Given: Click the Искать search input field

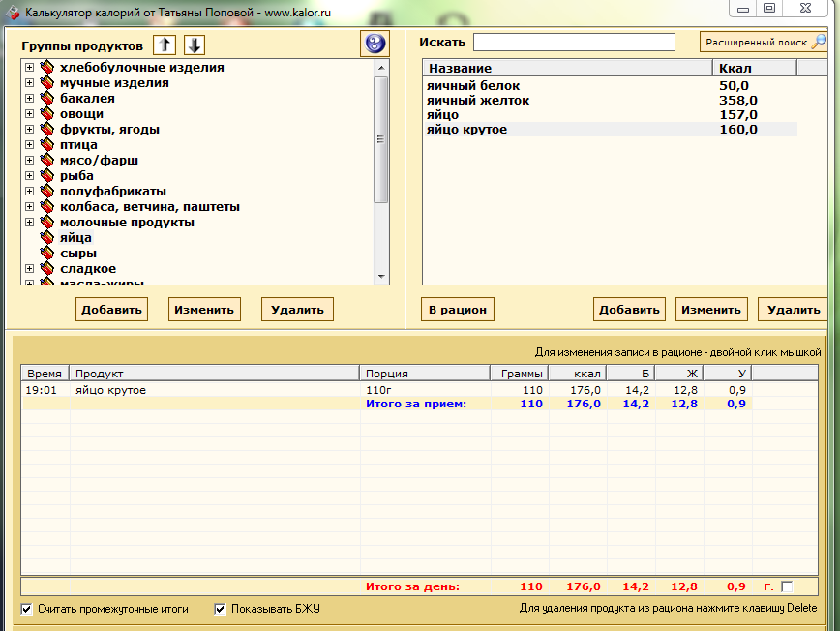Looking at the screenshot, I should point(574,43).
